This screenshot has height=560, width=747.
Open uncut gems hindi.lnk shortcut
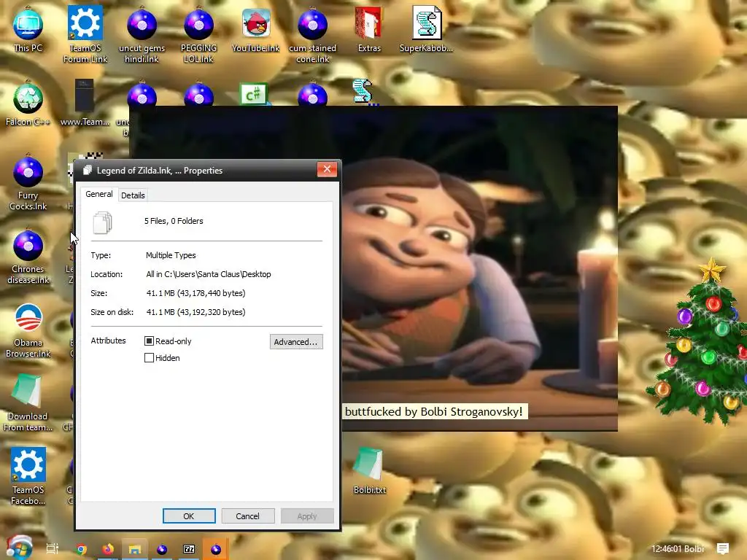[x=142, y=34]
